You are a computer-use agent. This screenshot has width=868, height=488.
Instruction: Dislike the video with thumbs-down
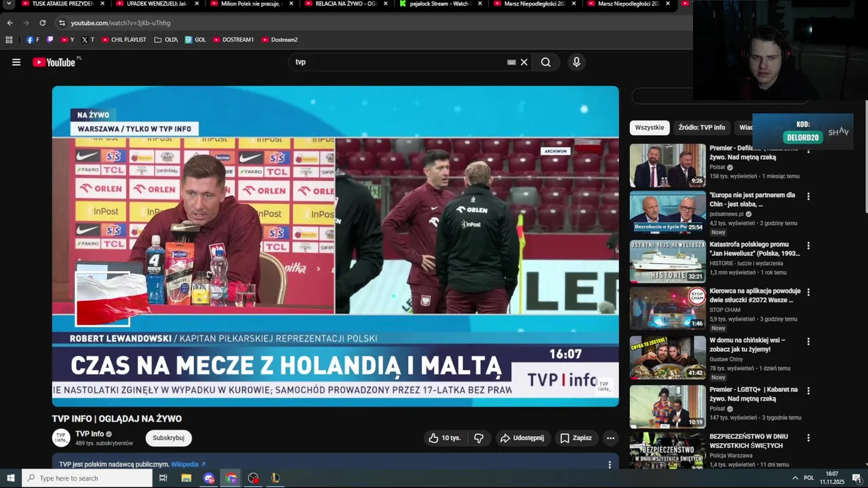point(479,438)
